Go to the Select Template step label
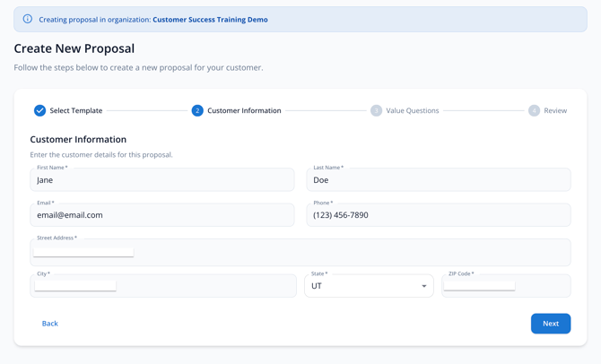 pos(76,110)
